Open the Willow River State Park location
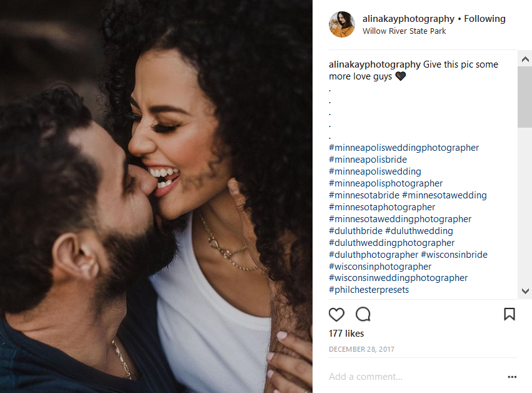 [404, 31]
